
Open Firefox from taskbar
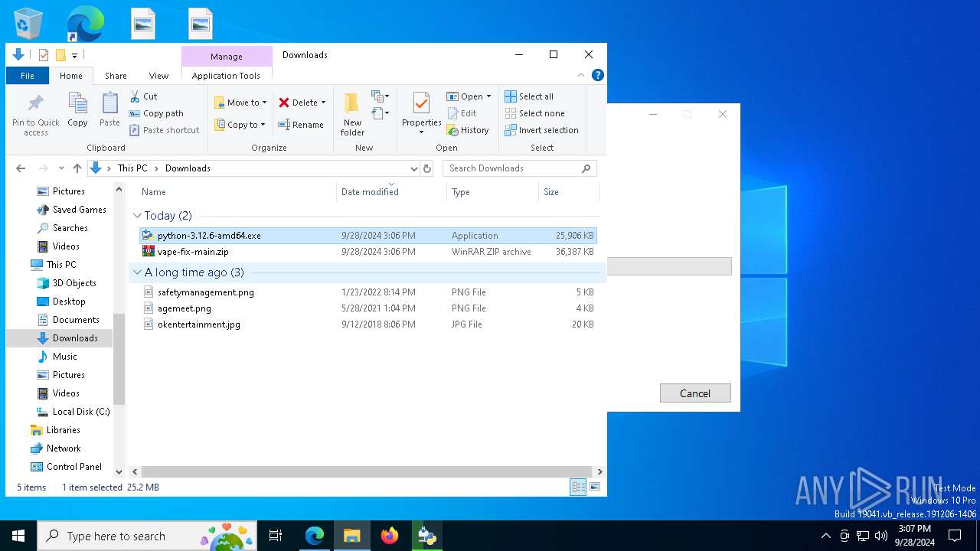coord(389,536)
